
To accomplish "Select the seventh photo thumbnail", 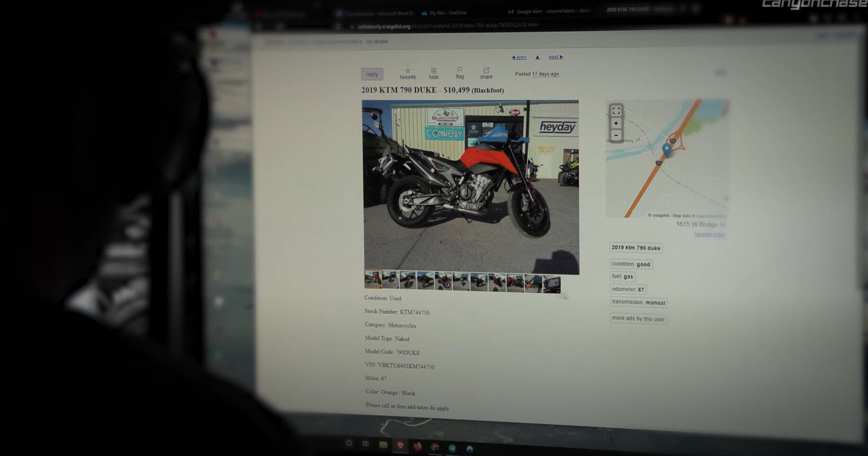I will (x=479, y=282).
